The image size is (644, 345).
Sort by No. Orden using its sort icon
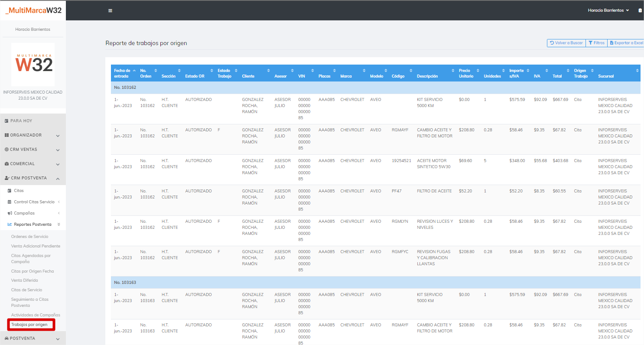click(156, 71)
